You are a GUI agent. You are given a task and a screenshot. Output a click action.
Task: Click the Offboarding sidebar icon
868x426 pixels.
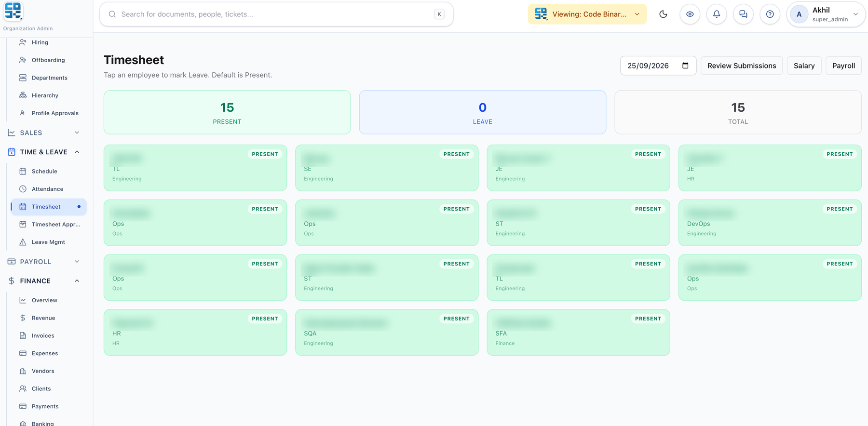(23, 60)
